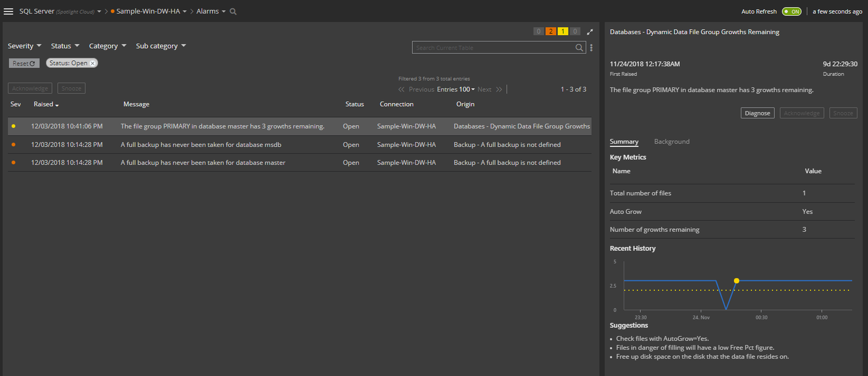Click the search magnifier in breadcrumb bar
The image size is (868, 376).
[233, 11]
